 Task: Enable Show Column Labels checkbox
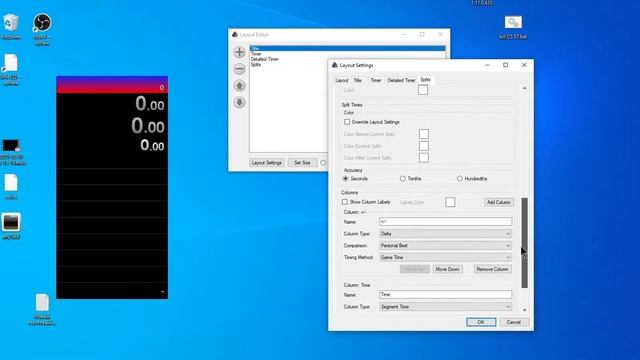(345, 202)
